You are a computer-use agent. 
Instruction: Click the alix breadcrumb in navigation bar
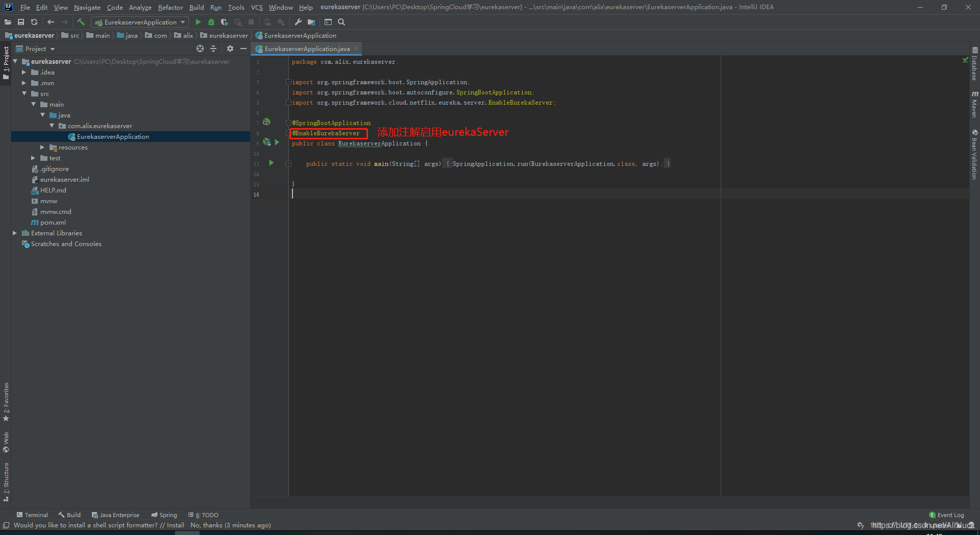[x=184, y=35]
